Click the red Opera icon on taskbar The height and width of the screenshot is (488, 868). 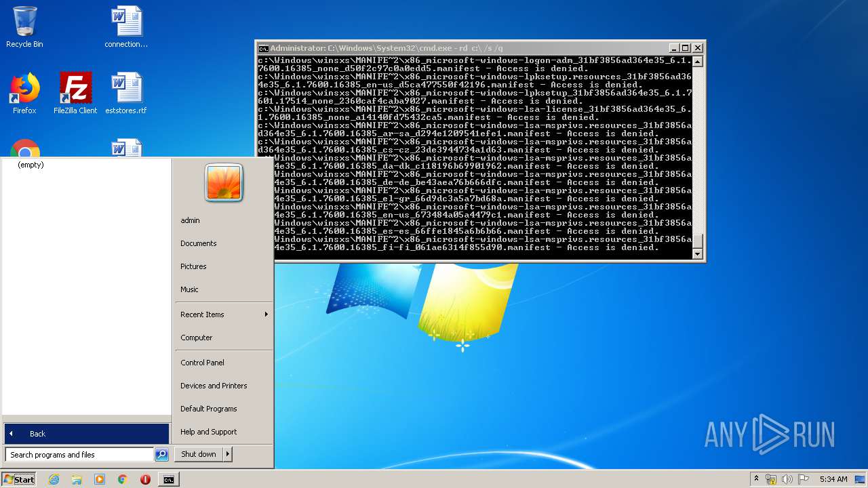click(145, 479)
